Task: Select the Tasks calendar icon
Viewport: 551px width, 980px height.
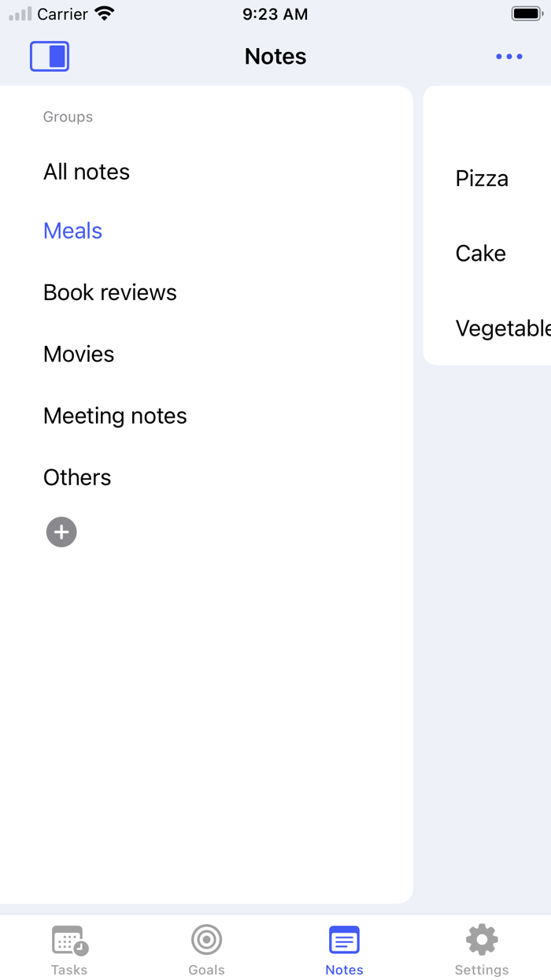Action: click(69, 939)
